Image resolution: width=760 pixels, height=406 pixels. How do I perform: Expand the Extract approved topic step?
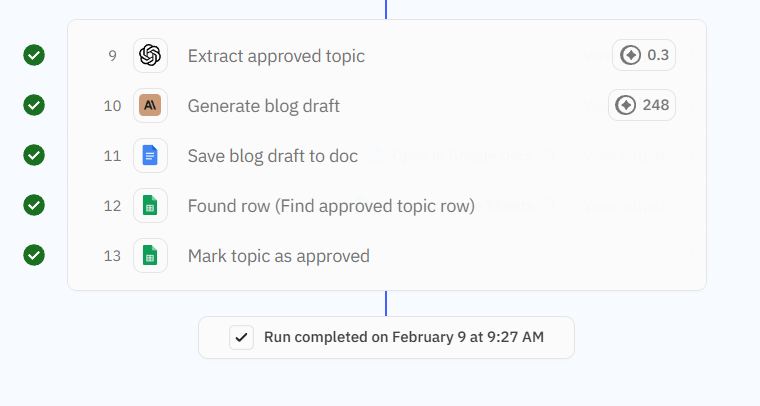(276, 56)
